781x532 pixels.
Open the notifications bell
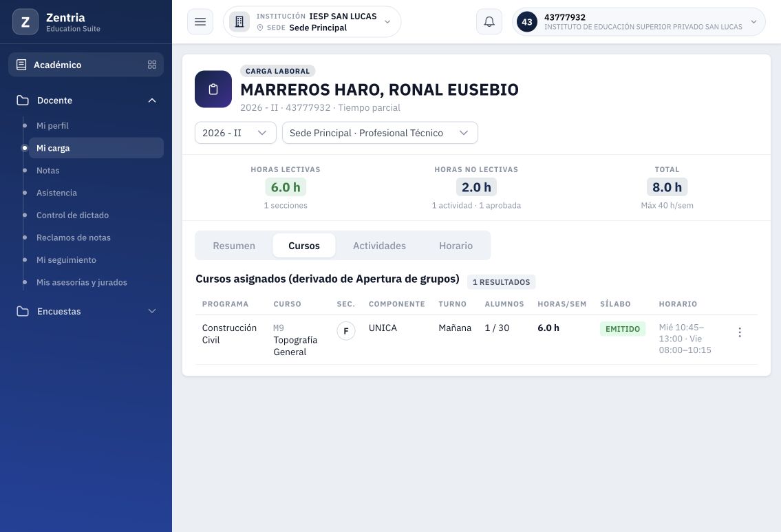[x=489, y=22]
